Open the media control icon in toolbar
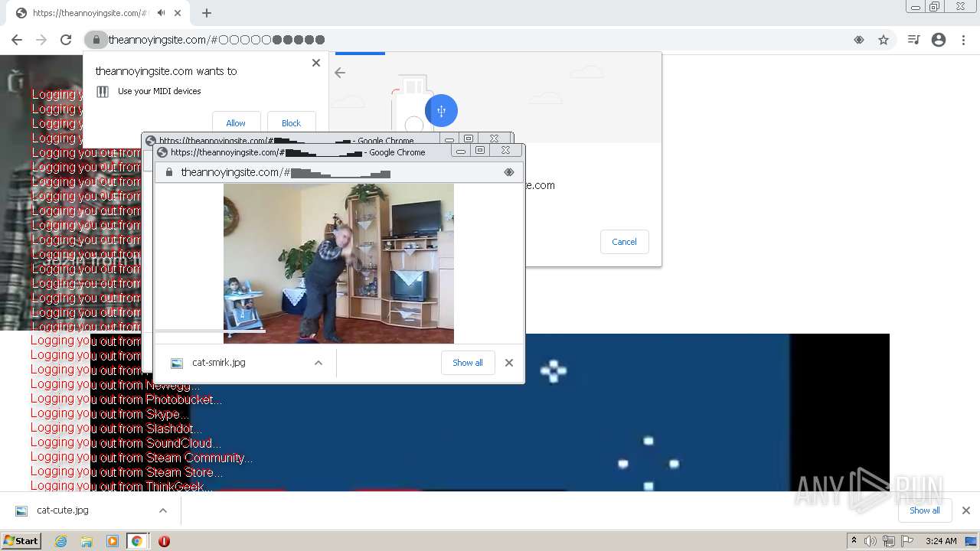 (913, 40)
